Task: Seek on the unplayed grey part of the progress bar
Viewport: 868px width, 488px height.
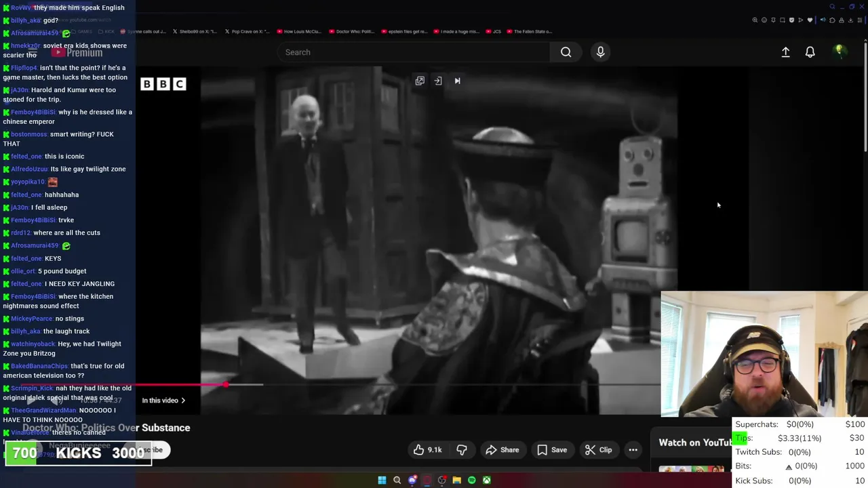Action: point(461,385)
